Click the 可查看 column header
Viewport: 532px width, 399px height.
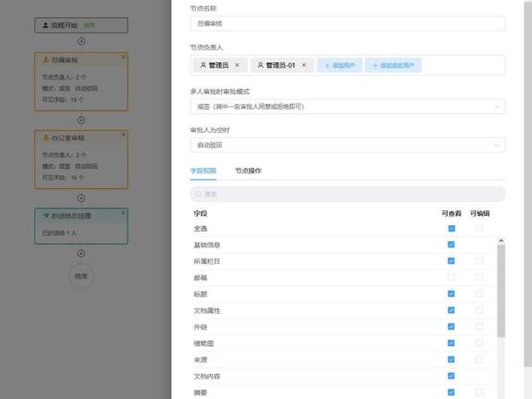point(452,213)
